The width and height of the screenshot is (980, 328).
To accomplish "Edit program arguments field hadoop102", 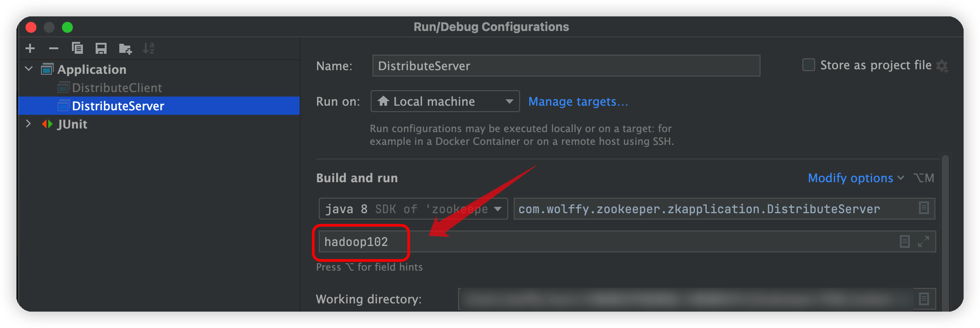I will [627, 241].
